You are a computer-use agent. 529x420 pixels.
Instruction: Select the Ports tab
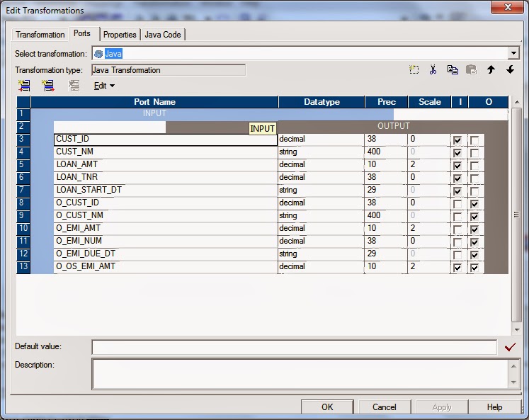(82, 33)
